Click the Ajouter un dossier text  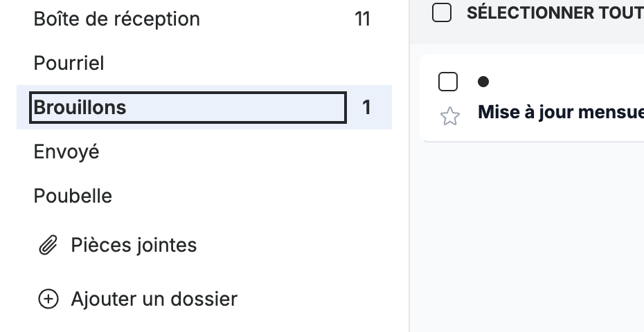coord(154,299)
